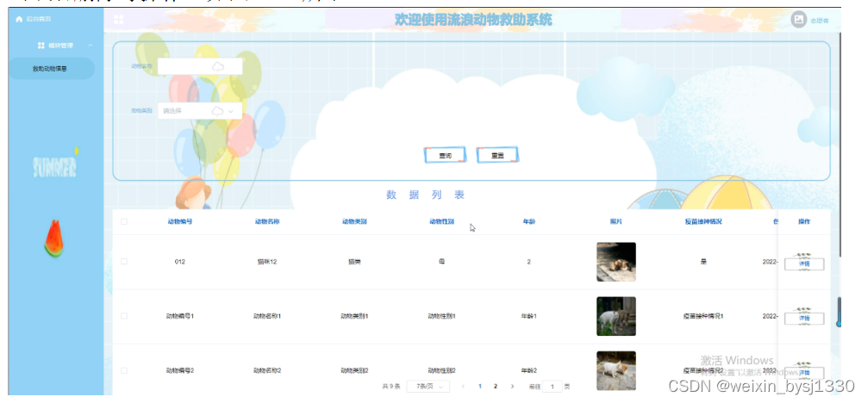Tick the select-all checkbox in table header
The image size is (868, 403).
[x=124, y=221]
